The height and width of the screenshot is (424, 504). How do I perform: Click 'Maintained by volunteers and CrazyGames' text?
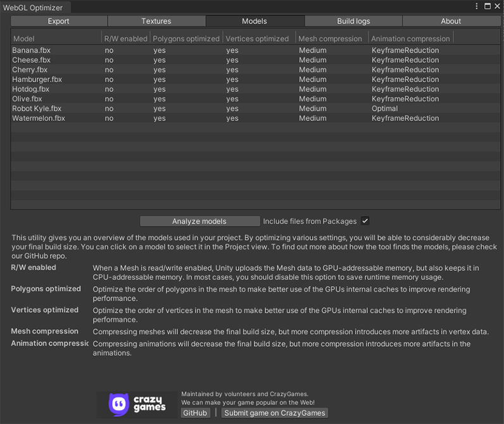coord(244,394)
